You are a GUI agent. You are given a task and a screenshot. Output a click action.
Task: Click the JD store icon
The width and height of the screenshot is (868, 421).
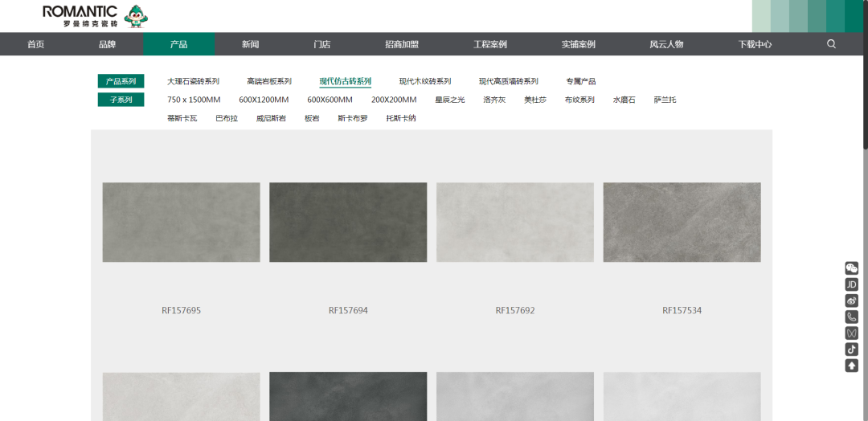tap(852, 284)
